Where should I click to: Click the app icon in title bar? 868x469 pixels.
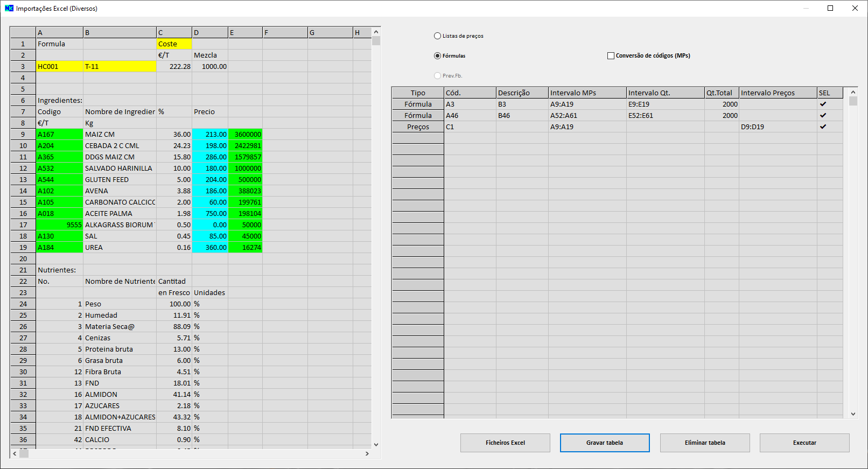(9, 8)
